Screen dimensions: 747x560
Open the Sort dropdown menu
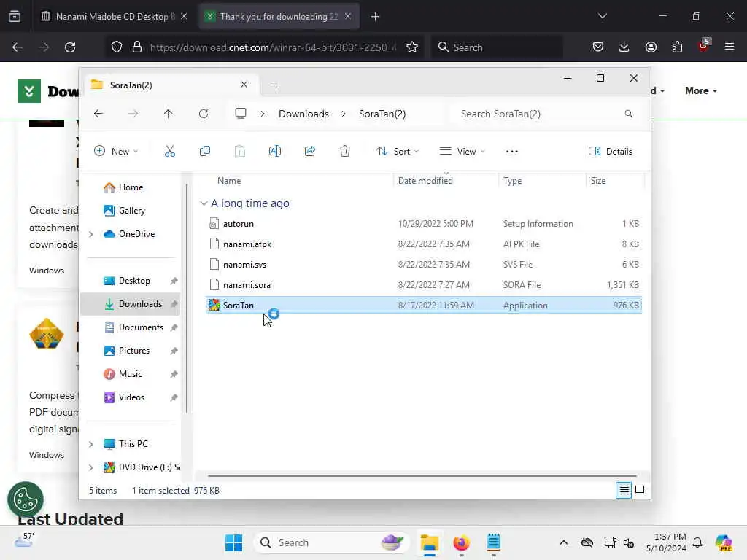pyautogui.click(x=398, y=152)
